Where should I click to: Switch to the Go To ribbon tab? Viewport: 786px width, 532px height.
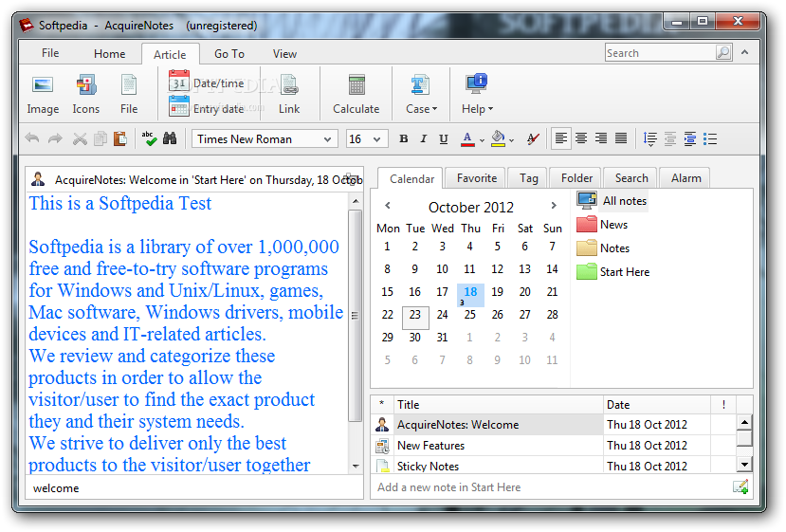coord(229,54)
